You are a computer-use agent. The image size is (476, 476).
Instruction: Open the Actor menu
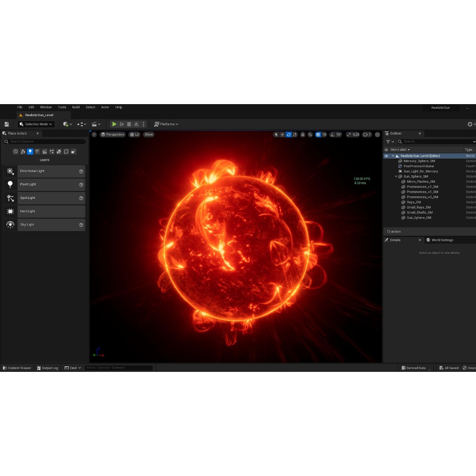pyautogui.click(x=105, y=107)
